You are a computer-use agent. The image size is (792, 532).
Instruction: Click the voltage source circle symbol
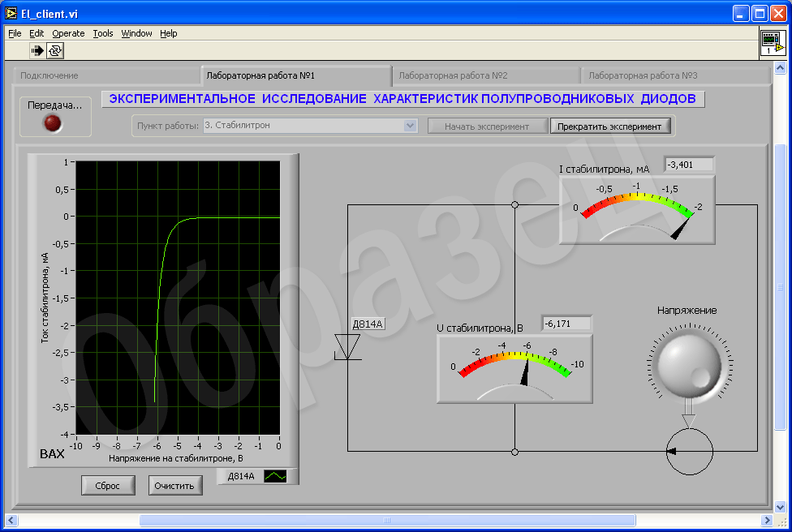pos(690,452)
